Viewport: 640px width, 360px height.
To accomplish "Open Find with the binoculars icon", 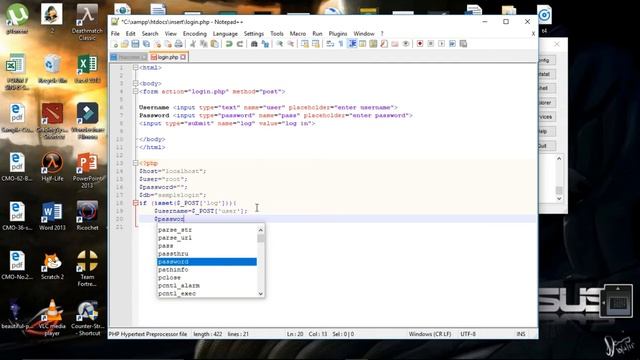I will tap(254, 44).
